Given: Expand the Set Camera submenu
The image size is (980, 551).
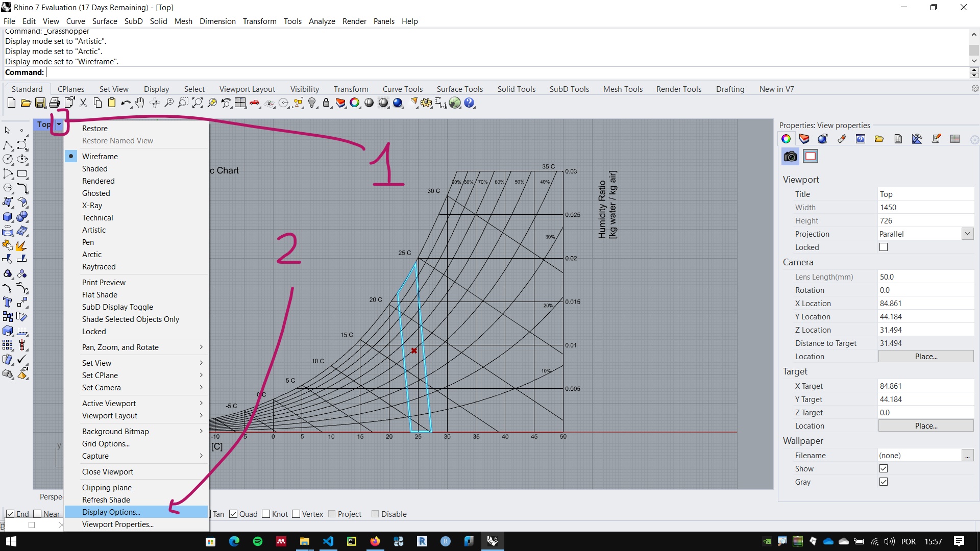Looking at the screenshot, I should tap(136, 388).
